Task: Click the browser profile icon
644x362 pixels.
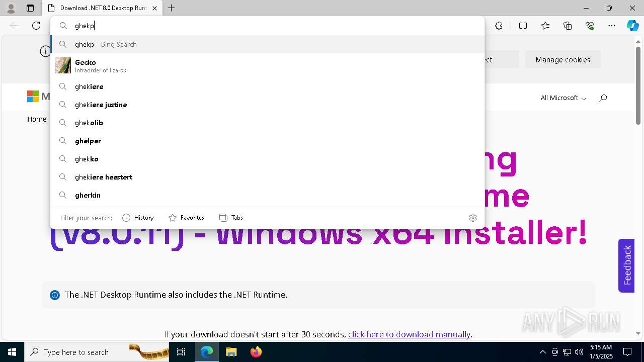Action: tap(11, 8)
